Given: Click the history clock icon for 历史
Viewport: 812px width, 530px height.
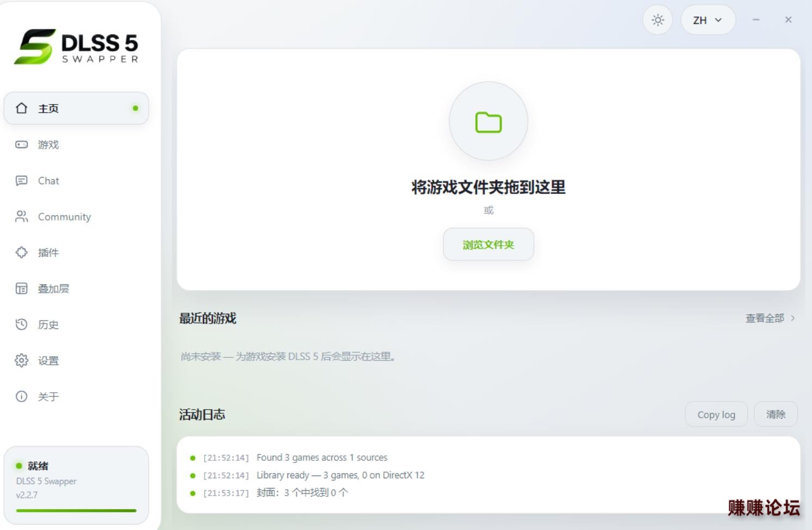Looking at the screenshot, I should [21, 324].
